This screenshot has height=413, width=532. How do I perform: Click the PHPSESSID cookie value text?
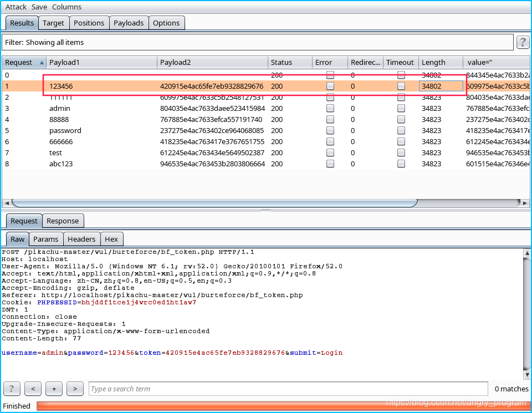[x=139, y=302]
